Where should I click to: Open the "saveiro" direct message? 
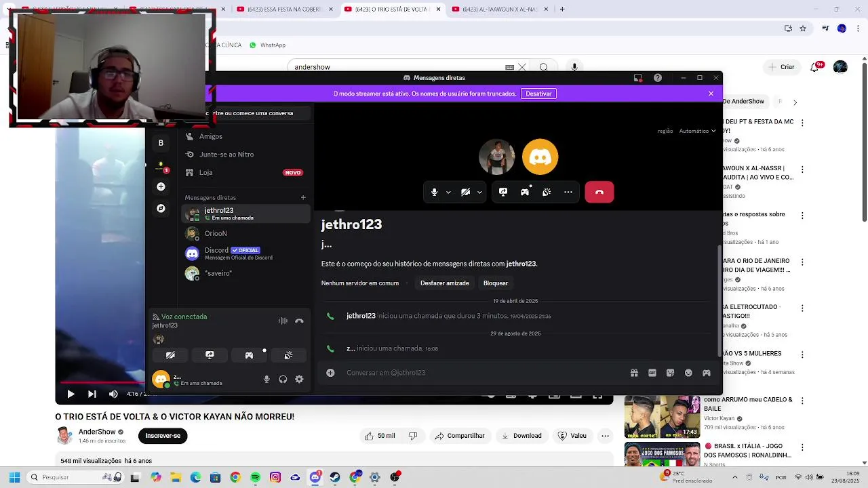pos(245,273)
